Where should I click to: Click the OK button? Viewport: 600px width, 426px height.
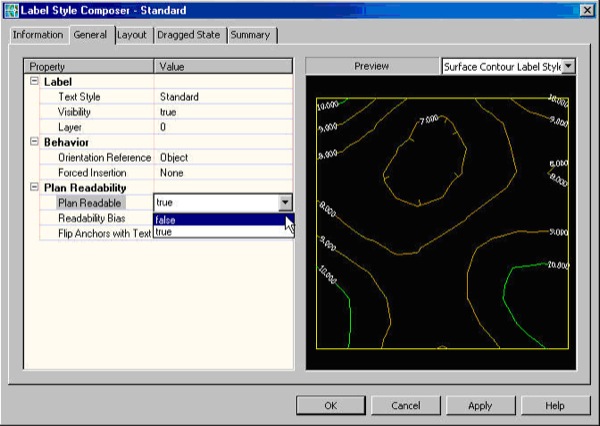click(331, 406)
